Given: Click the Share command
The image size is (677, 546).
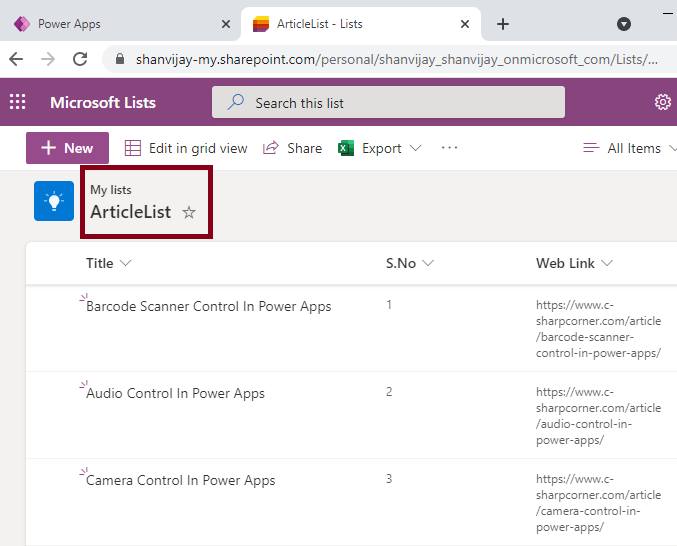Looking at the screenshot, I should tap(292, 148).
